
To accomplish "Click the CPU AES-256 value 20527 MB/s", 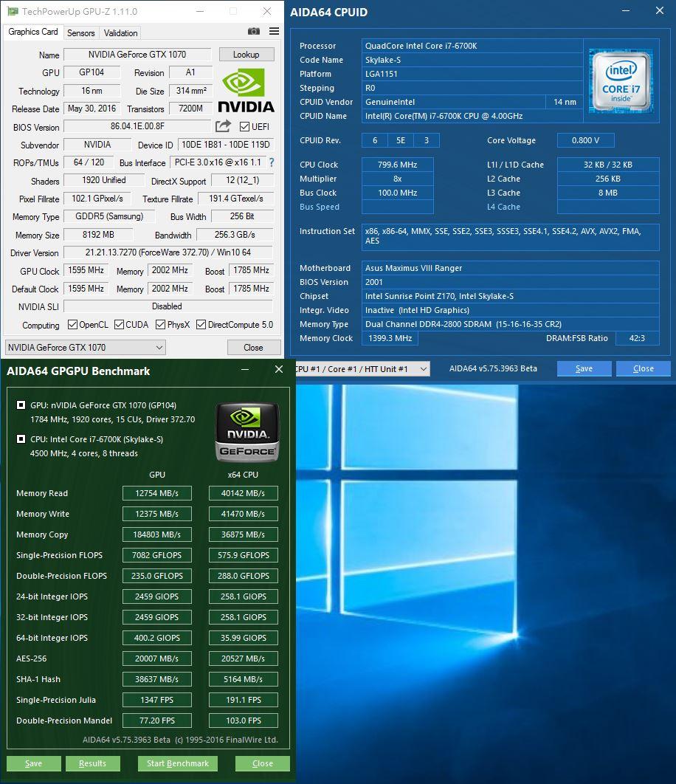I will coord(244,659).
